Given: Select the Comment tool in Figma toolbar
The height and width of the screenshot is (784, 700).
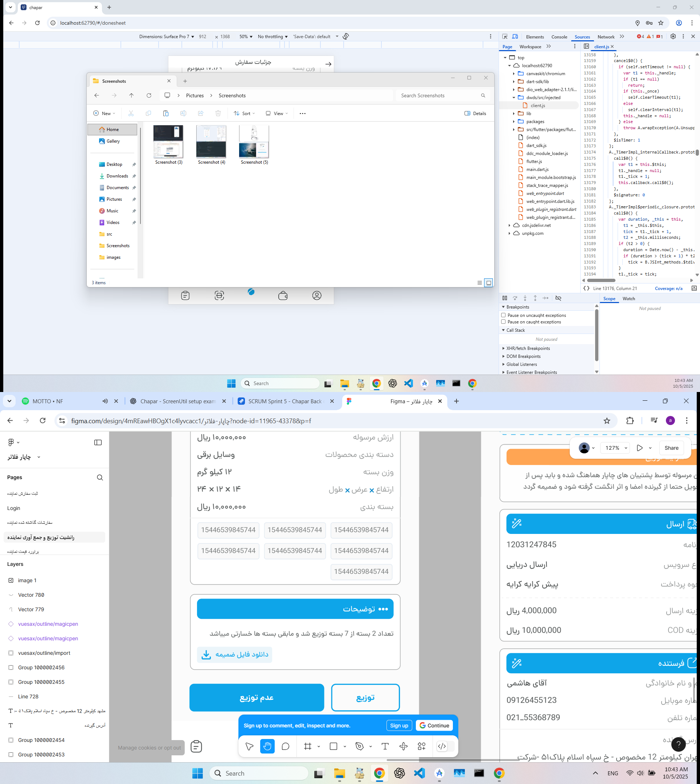Looking at the screenshot, I should coord(285,746).
